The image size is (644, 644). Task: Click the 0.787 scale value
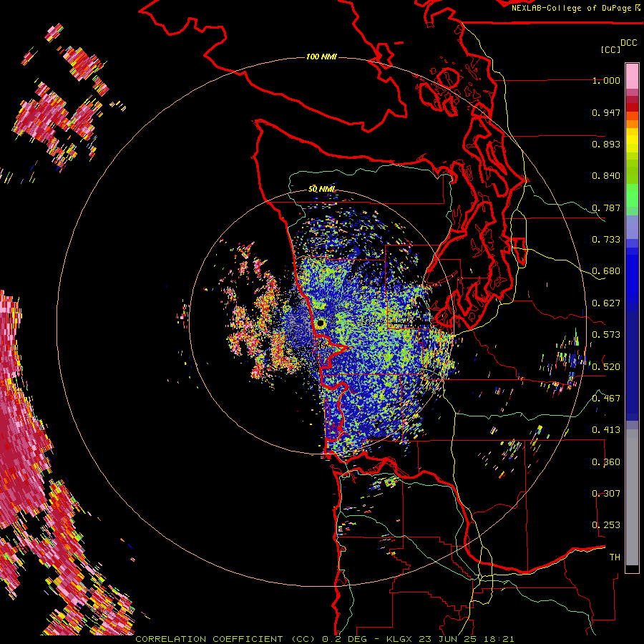coord(606,208)
